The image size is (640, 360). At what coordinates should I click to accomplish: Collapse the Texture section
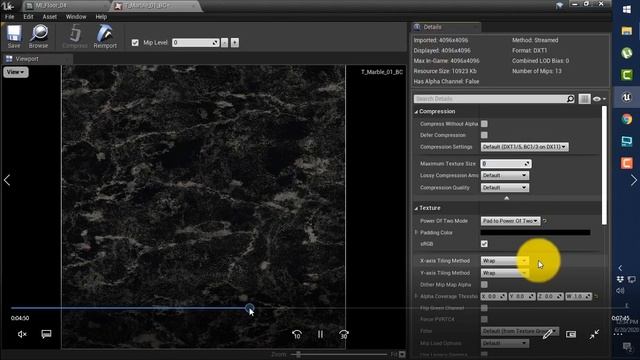coord(416,208)
